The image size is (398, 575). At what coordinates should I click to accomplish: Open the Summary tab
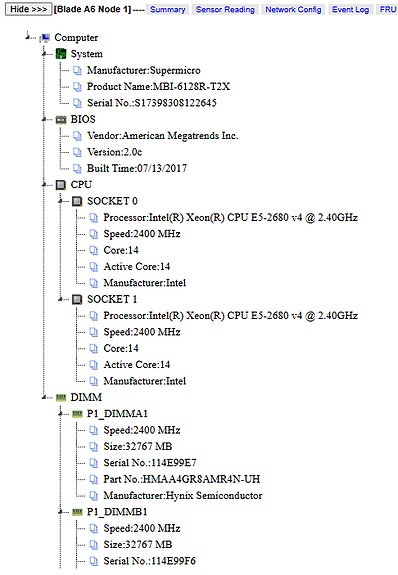point(168,10)
